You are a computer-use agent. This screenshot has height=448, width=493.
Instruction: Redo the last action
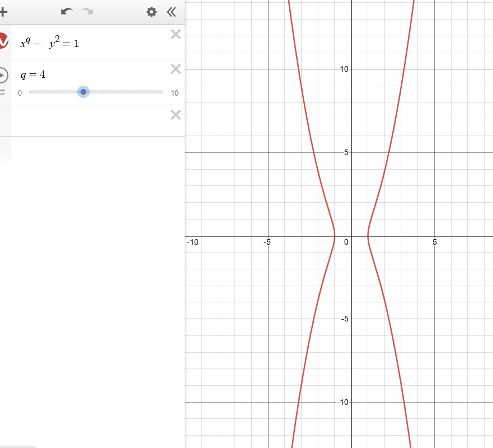[87, 12]
